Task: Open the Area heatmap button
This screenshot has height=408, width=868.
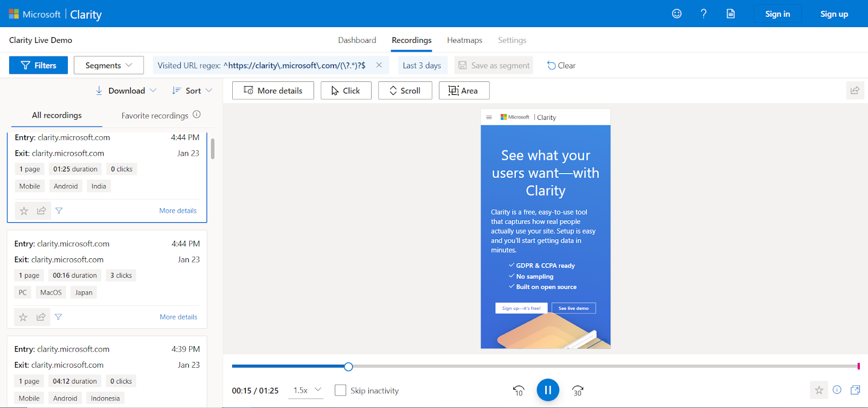Action: [464, 91]
